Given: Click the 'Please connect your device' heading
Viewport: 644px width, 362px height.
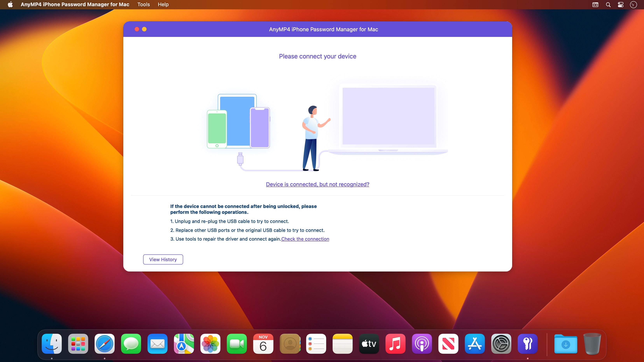Looking at the screenshot, I should coord(318,57).
